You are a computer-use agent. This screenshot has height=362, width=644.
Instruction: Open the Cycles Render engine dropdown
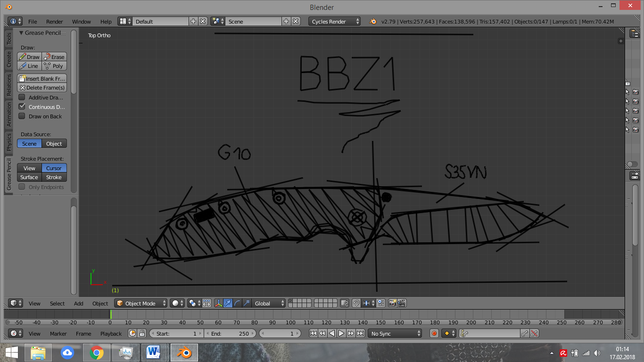pyautogui.click(x=335, y=22)
